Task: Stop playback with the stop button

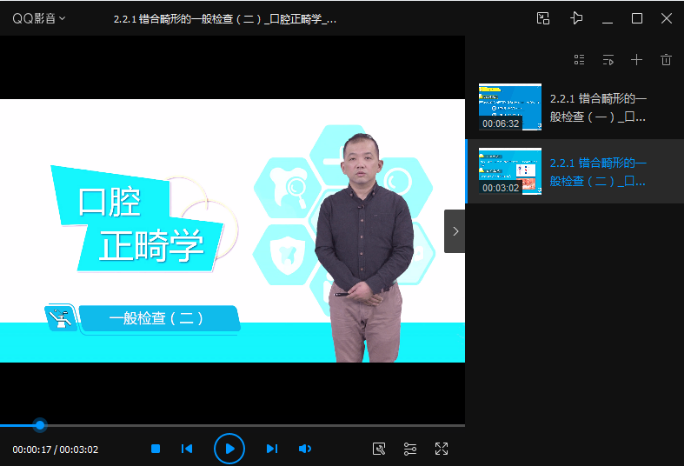Action: pyautogui.click(x=155, y=449)
